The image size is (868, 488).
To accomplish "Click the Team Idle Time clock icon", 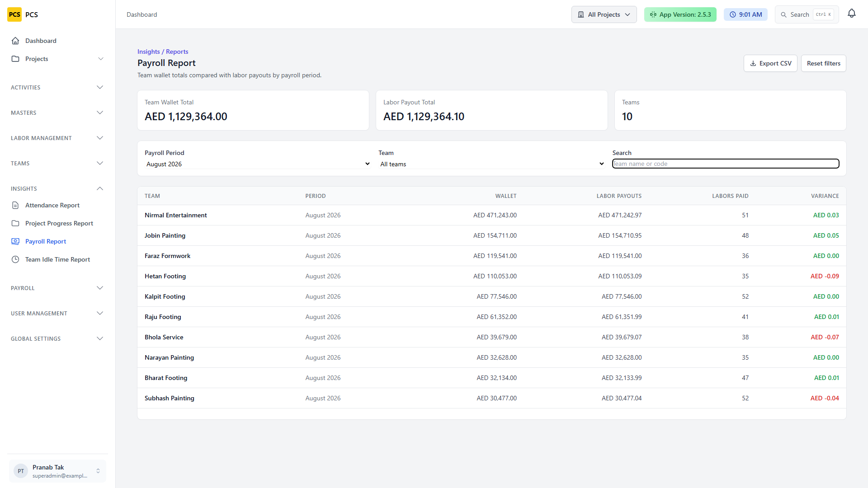I will (x=15, y=259).
